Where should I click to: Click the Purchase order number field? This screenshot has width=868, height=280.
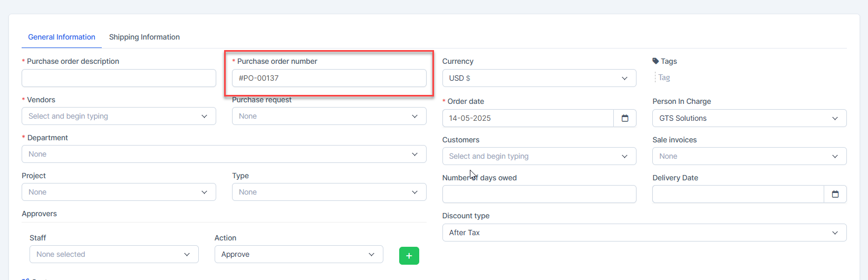coord(329,78)
